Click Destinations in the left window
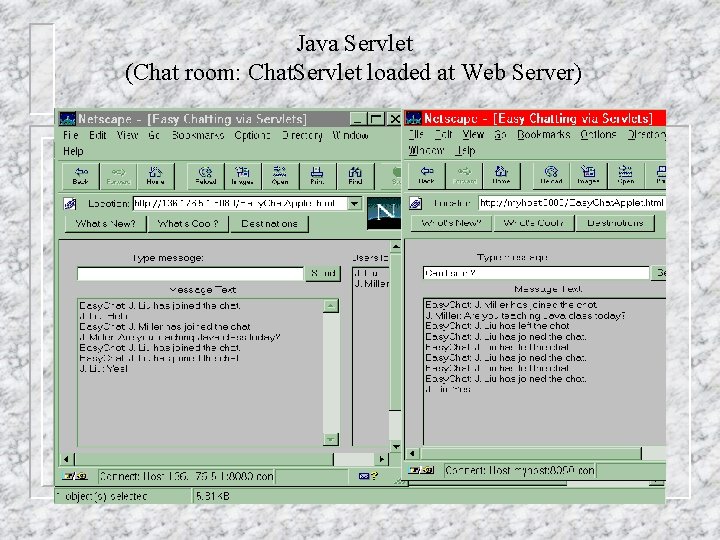The width and height of the screenshot is (720, 540). coord(270,224)
